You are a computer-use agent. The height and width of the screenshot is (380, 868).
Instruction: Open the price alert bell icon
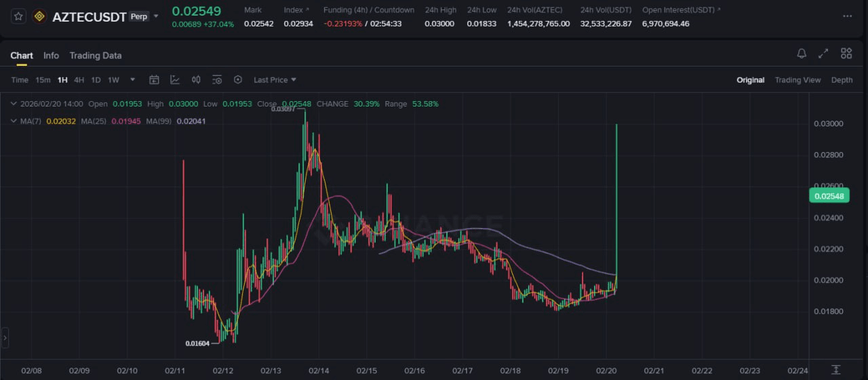coord(802,54)
